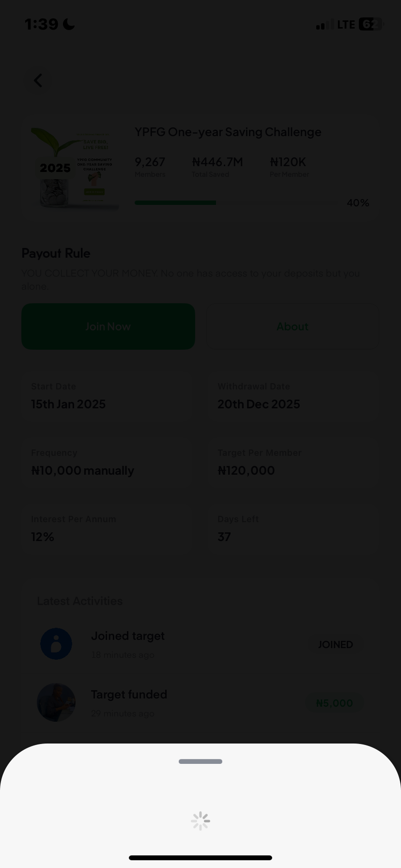Tap the ₦5,000 funded amount badge

point(334,703)
